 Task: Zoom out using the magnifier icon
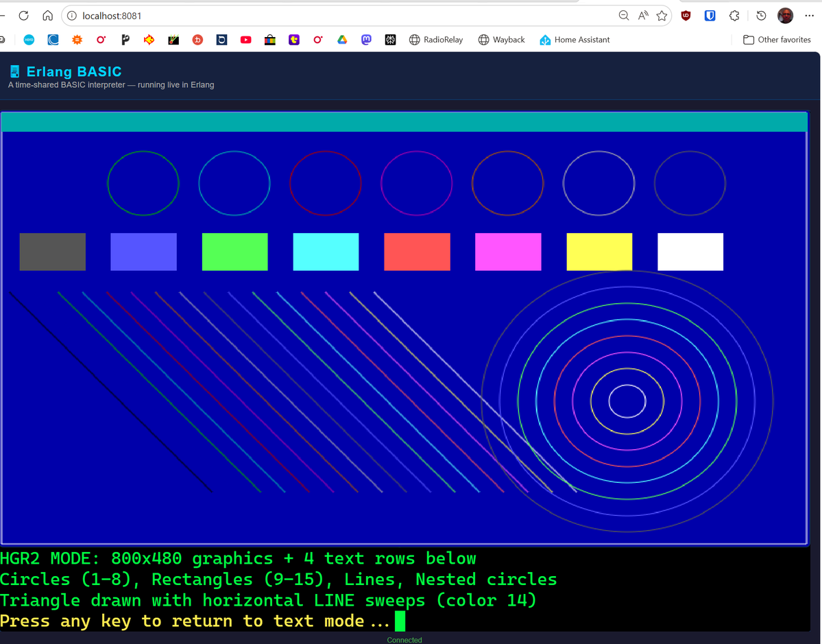[624, 15]
